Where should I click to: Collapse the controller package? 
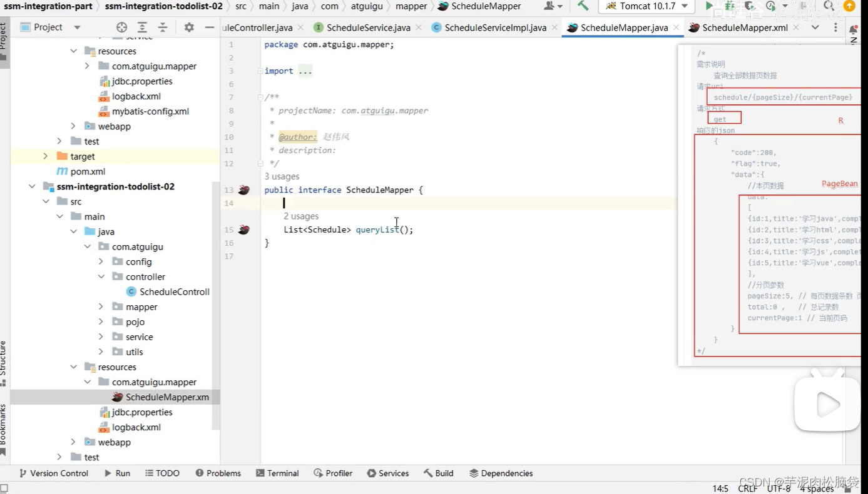pyautogui.click(x=101, y=276)
